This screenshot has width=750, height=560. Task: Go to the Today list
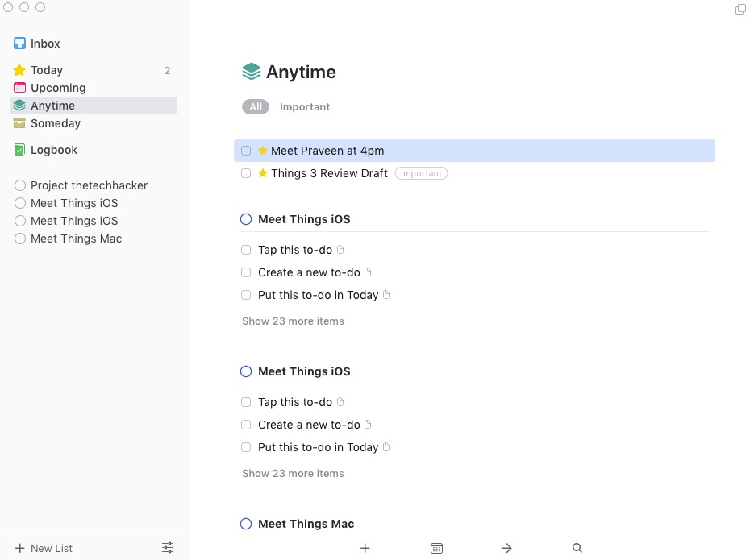94,70
